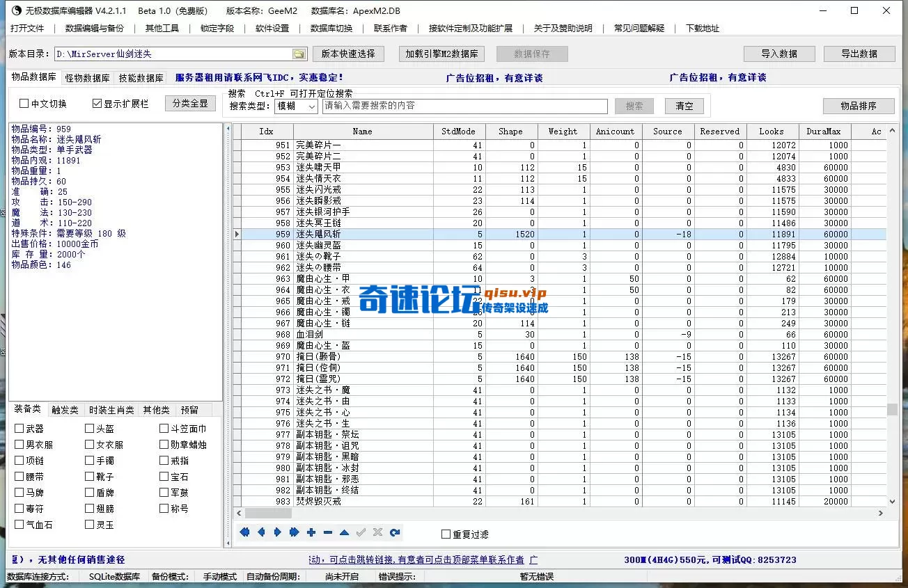Click the 版本快速选择 button
This screenshot has width=908, height=588.
[349, 53]
